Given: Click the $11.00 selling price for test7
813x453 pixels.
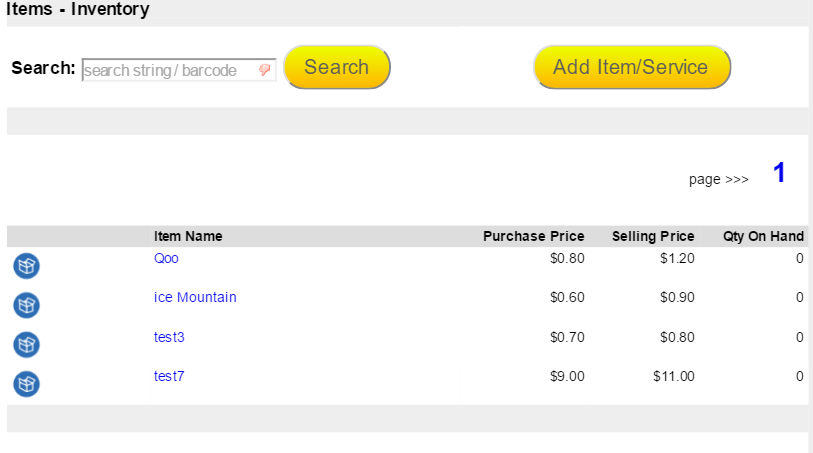Looking at the screenshot, I should tap(673, 376).
